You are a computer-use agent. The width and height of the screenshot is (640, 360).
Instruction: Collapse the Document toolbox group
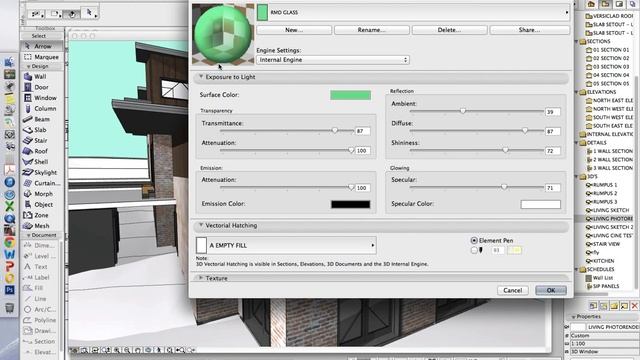pos(29,235)
